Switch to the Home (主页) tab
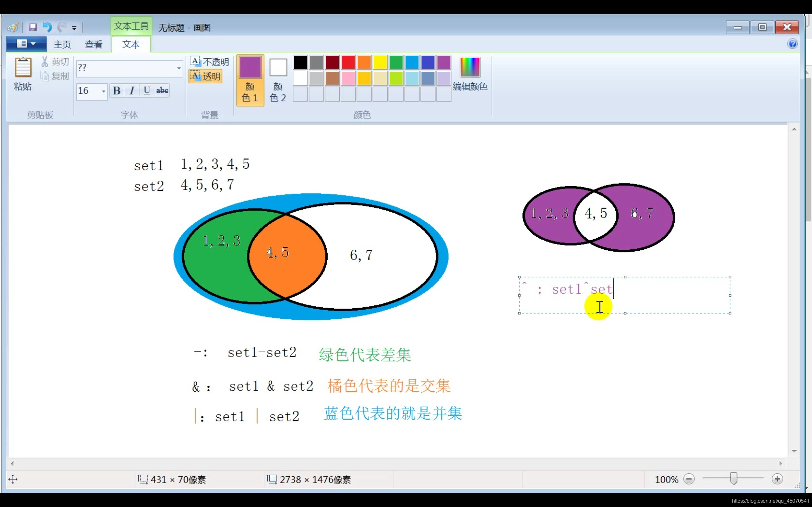812x507 pixels. coord(62,44)
